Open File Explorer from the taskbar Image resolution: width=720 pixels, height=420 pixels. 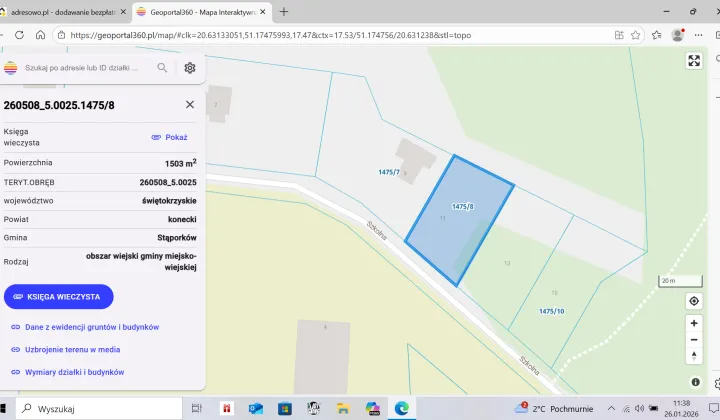(x=343, y=408)
